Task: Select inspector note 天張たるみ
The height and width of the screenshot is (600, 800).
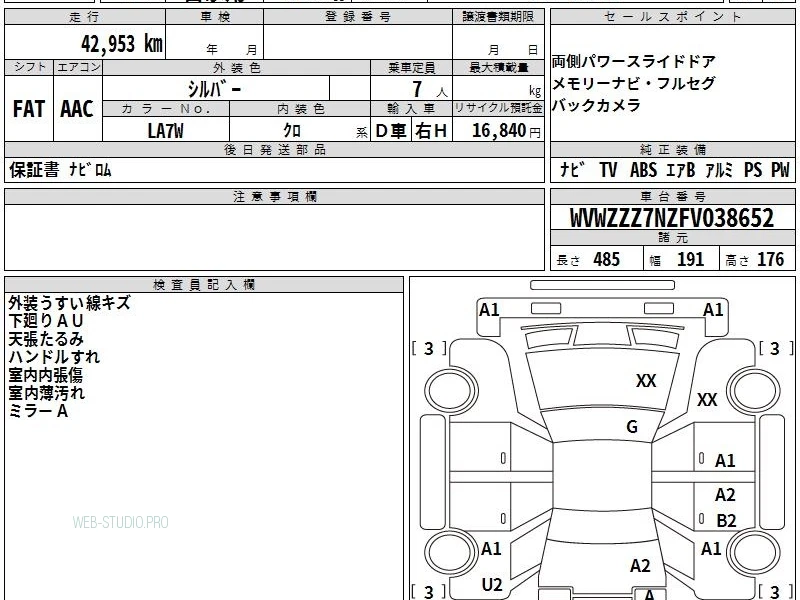Action: point(46,339)
